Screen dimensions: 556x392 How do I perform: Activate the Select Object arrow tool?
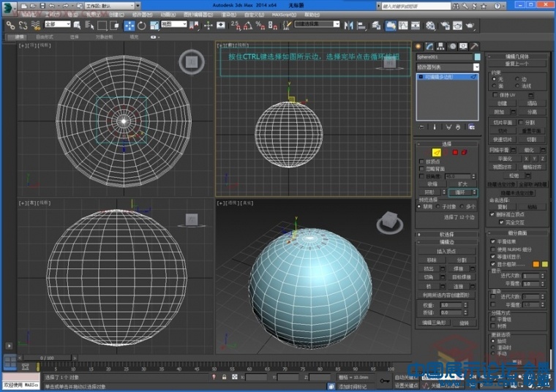point(77,26)
